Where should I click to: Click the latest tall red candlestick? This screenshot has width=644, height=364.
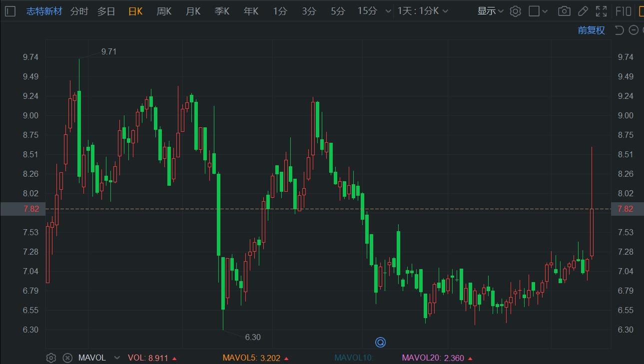click(x=592, y=232)
